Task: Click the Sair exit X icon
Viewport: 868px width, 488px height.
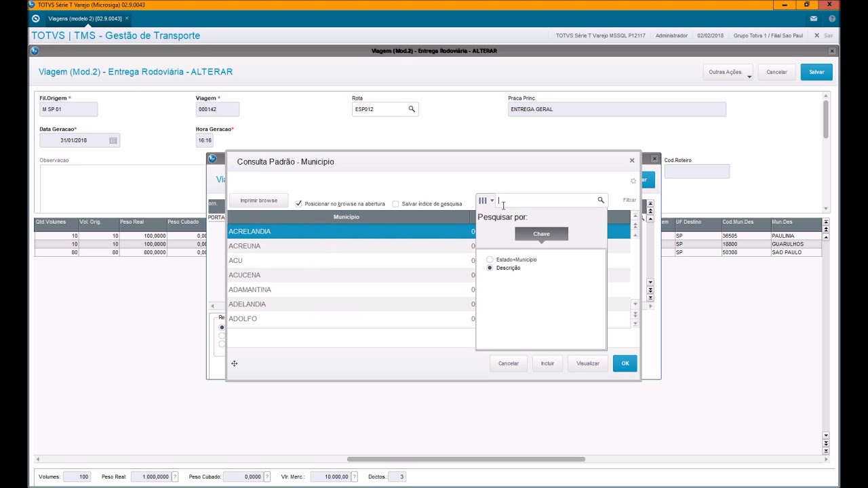Action: click(x=816, y=35)
